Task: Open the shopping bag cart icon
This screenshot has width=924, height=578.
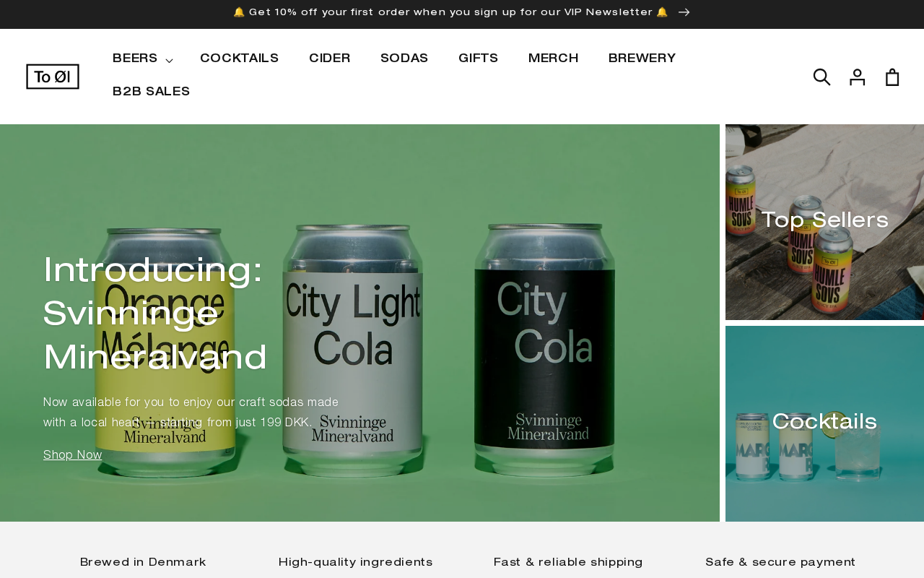Action: tap(892, 77)
